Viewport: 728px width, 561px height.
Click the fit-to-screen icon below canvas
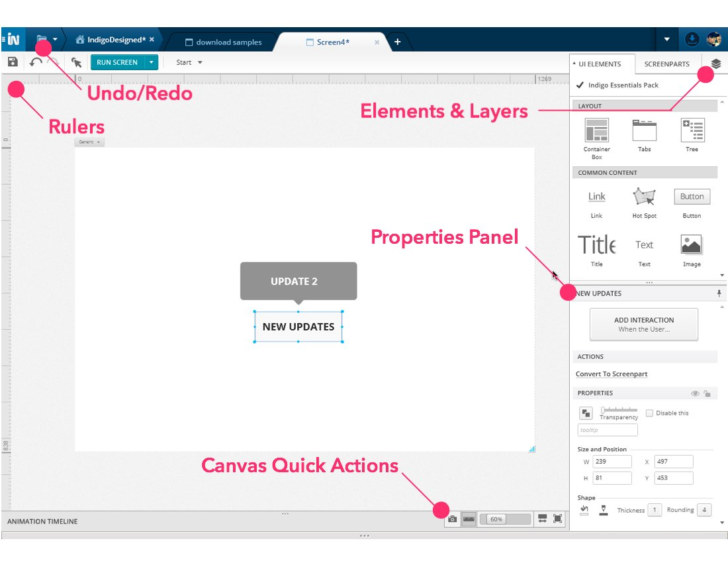tap(558, 519)
